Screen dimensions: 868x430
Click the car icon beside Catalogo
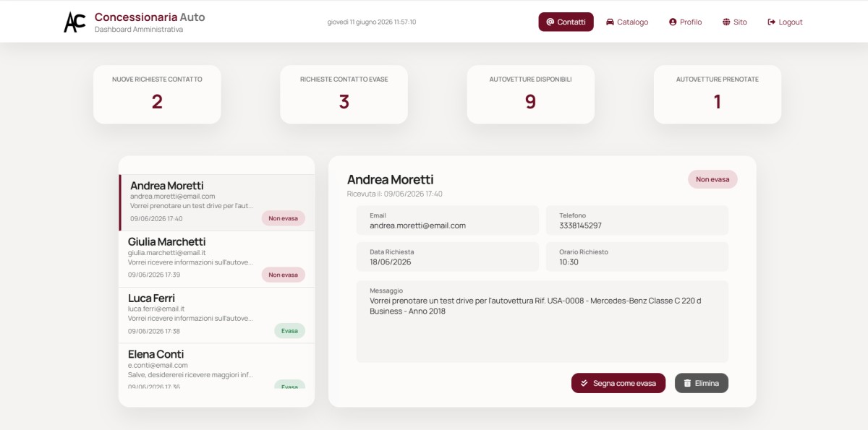coord(610,22)
